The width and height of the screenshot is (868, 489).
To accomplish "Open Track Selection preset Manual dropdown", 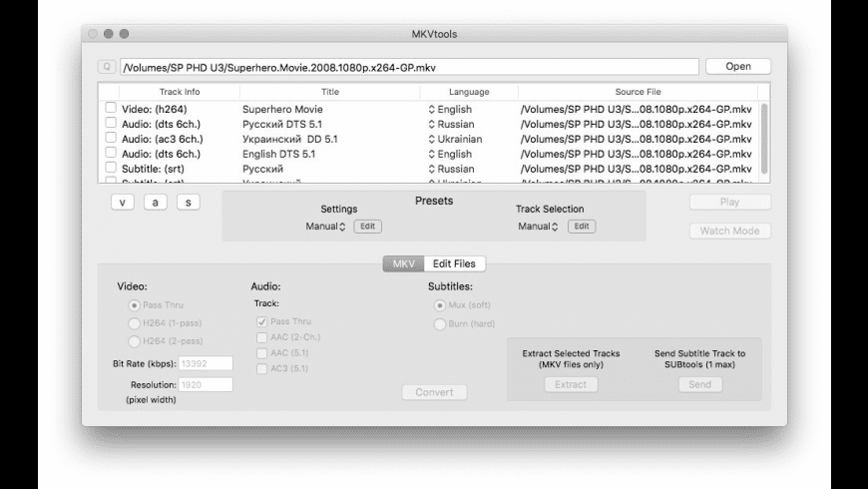I will click(x=538, y=227).
